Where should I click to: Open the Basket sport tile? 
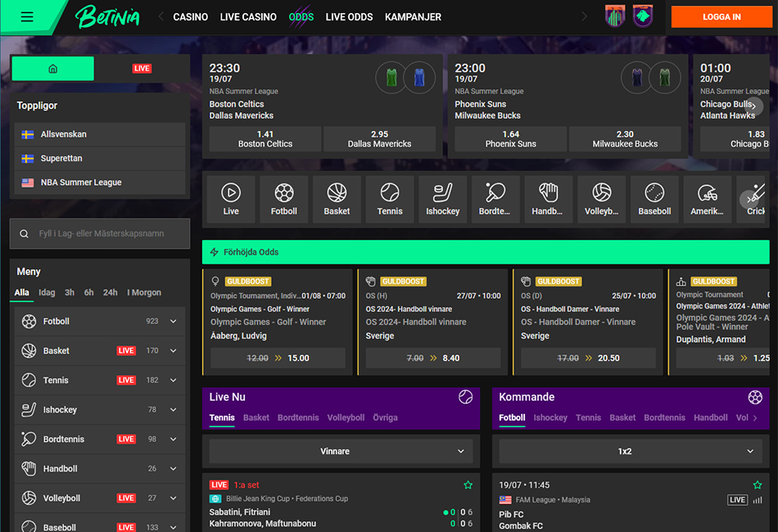(x=337, y=200)
